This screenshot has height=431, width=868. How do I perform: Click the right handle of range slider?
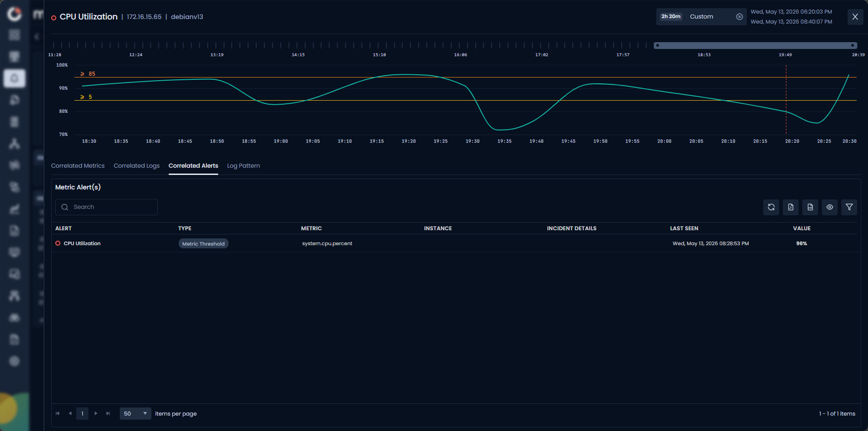pyautogui.click(x=853, y=45)
